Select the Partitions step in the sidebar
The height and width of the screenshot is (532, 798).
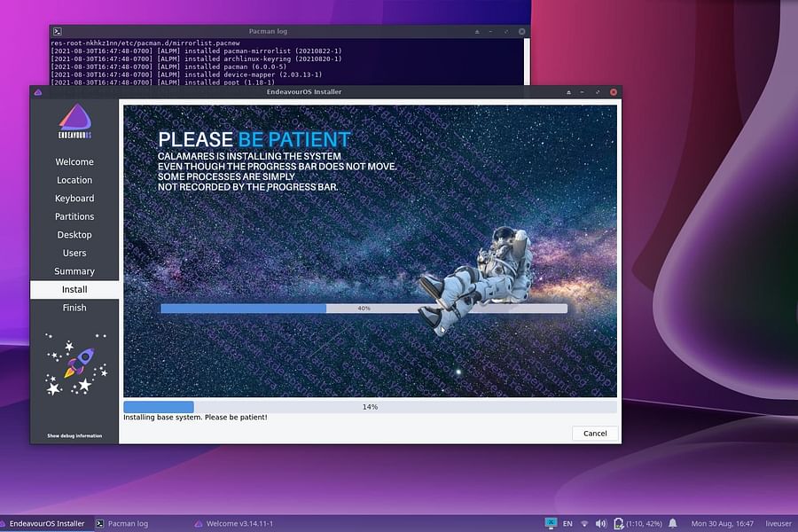tap(74, 216)
